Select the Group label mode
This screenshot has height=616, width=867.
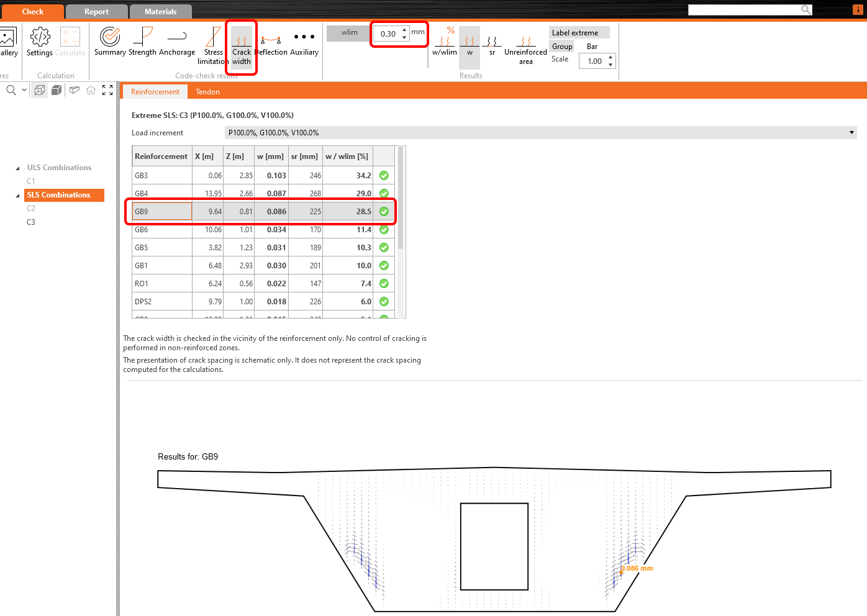click(562, 47)
